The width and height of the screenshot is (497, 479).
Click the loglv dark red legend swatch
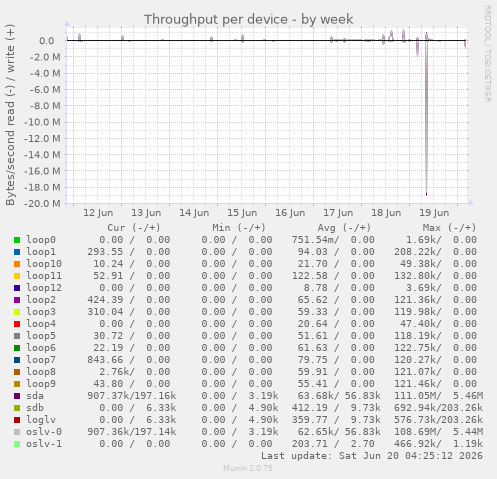pyautogui.click(x=17, y=420)
